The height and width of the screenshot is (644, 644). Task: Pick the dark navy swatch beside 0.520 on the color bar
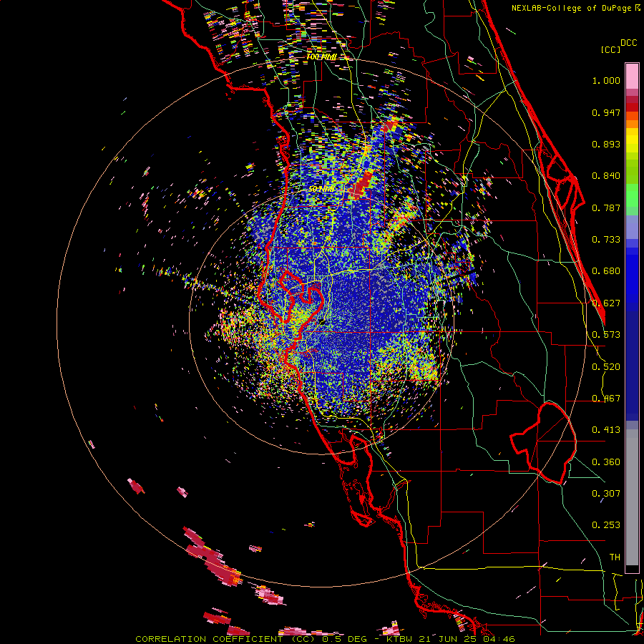632,366
